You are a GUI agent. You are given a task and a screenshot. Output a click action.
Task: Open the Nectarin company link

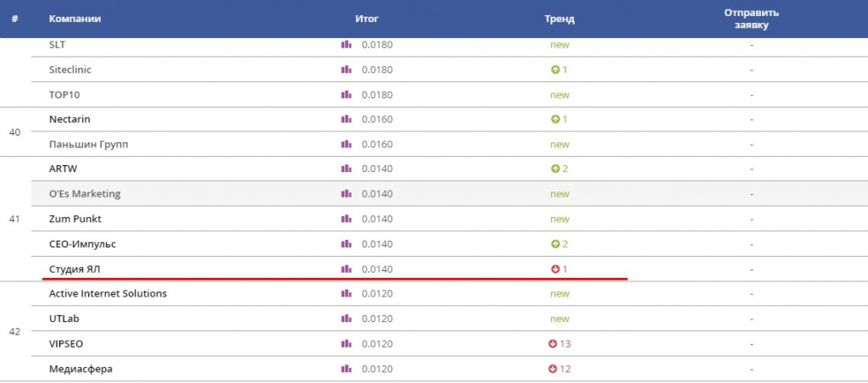pyautogui.click(x=70, y=119)
